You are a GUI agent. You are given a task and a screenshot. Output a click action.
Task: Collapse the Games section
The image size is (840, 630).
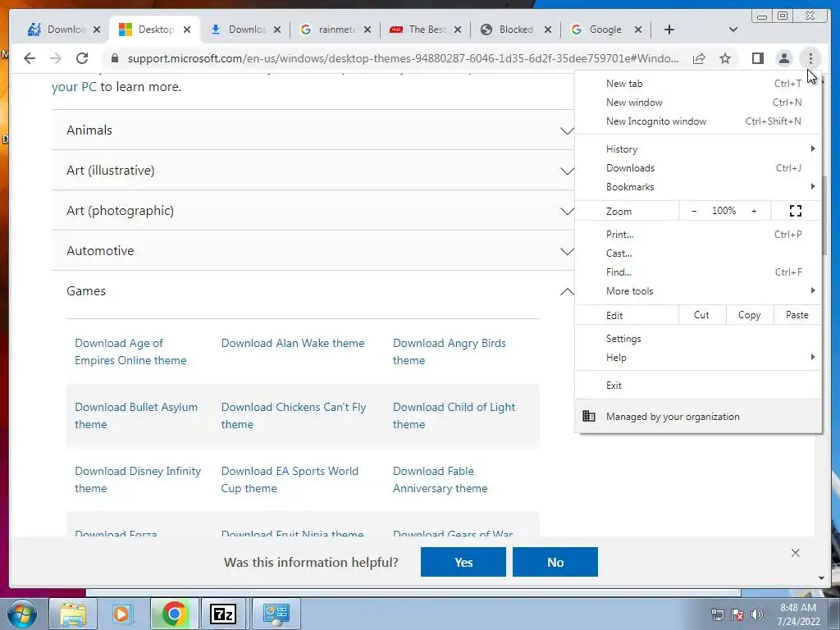pos(313,291)
